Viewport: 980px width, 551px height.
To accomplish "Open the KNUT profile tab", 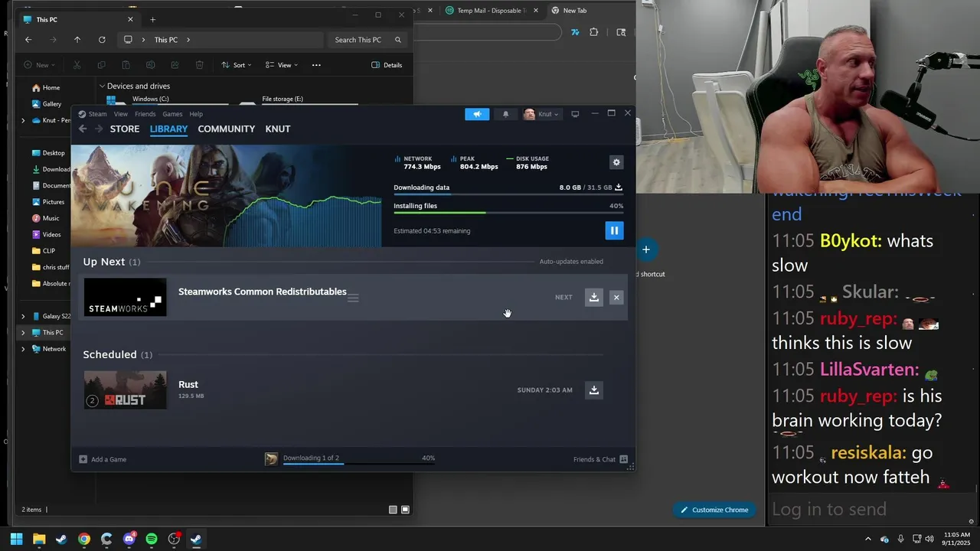I will (x=277, y=129).
